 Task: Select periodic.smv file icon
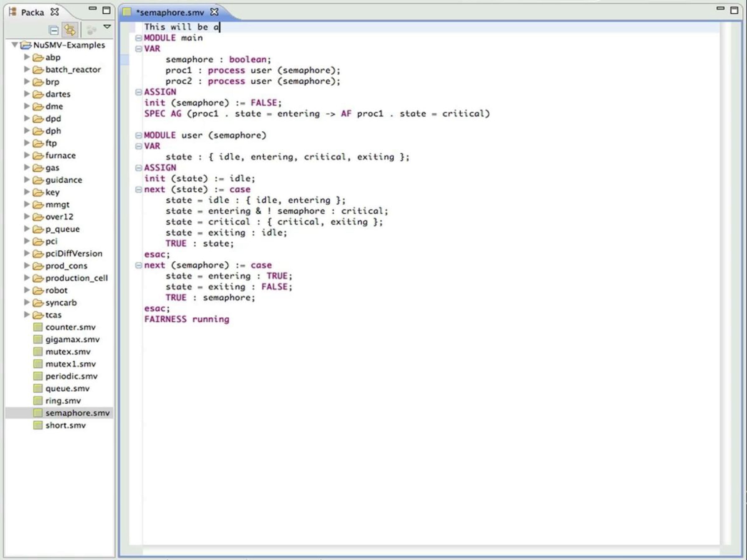[38, 376]
